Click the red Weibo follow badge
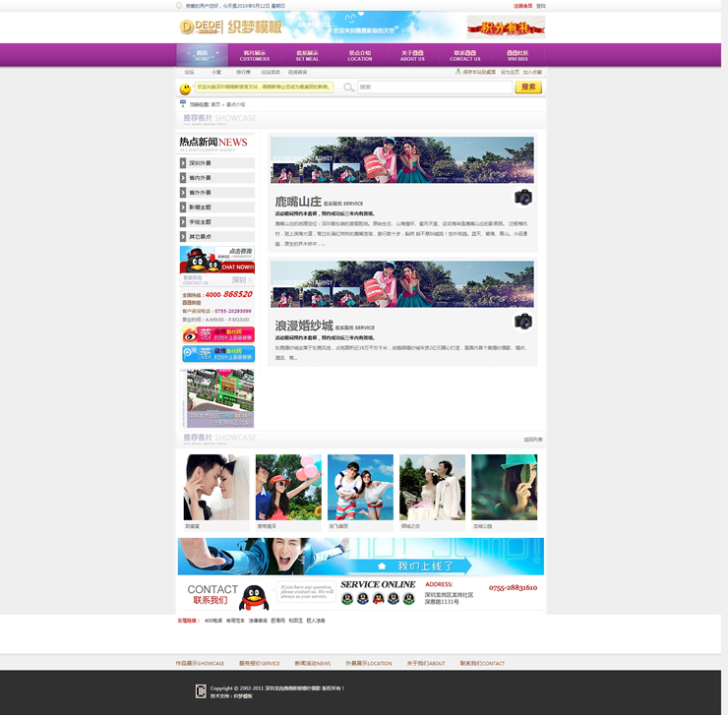Image resolution: width=728 pixels, height=715 pixels. (x=217, y=334)
